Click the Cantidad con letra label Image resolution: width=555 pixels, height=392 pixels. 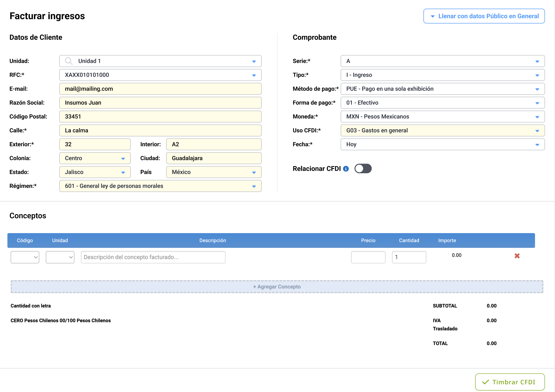tap(31, 306)
